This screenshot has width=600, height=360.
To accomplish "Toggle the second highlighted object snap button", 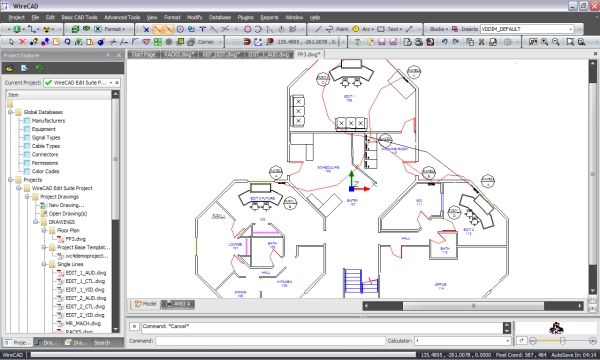I will (x=168, y=29).
